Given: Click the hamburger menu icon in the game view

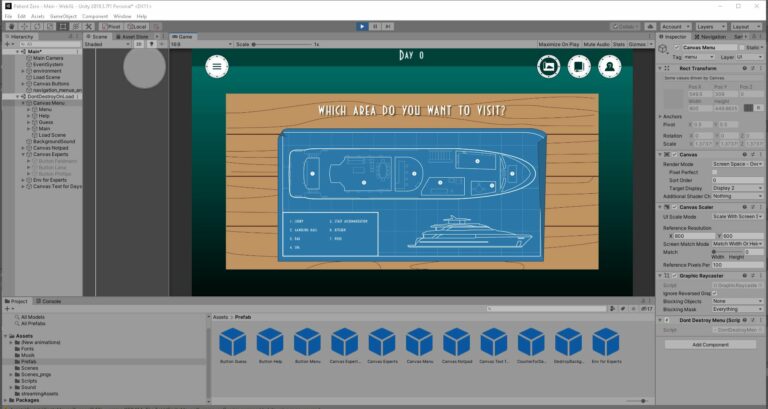Looking at the screenshot, I should [x=217, y=66].
